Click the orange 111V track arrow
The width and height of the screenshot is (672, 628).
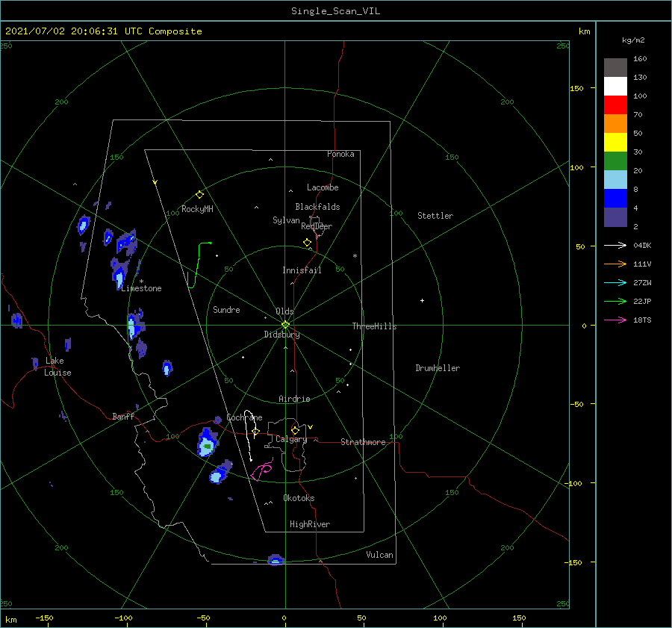615,264
